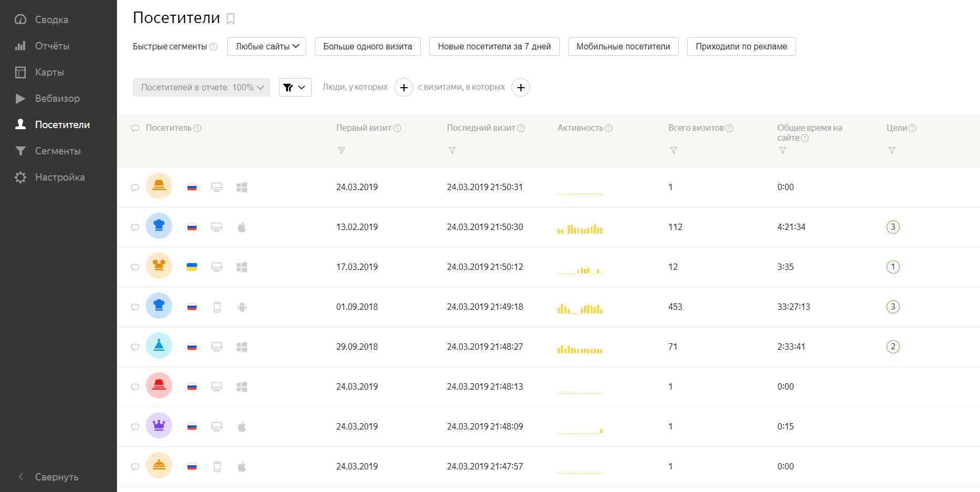Image resolution: width=980 pixels, height=492 pixels.
Task: Click activity chart for visitor with 453 visits
Action: (580, 308)
